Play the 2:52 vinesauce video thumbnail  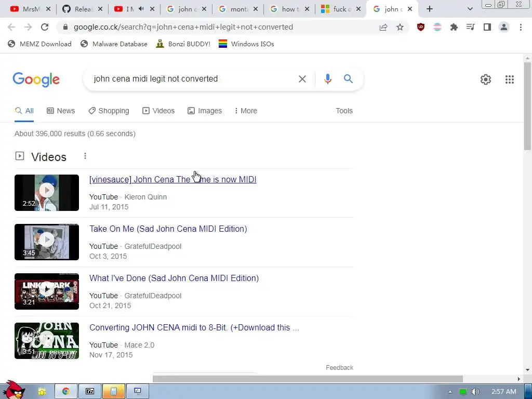(x=47, y=193)
